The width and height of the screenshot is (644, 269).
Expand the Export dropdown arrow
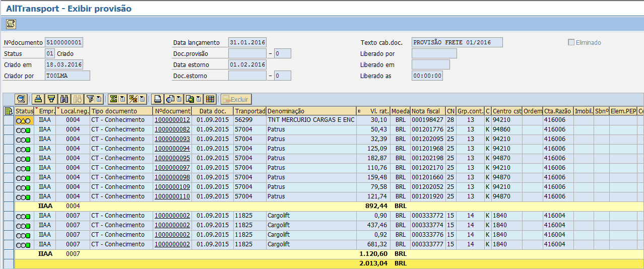[x=200, y=99]
